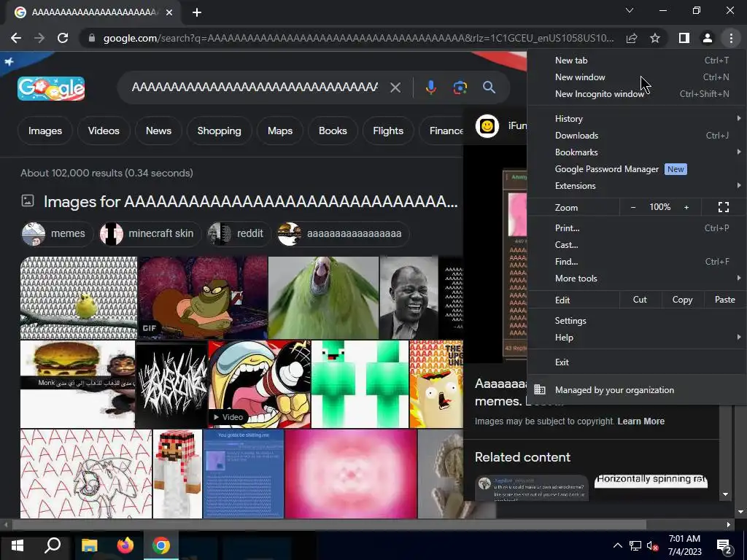This screenshot has width=747, height=560.
Task: Expand the More tools submenu
Action: 636,279
